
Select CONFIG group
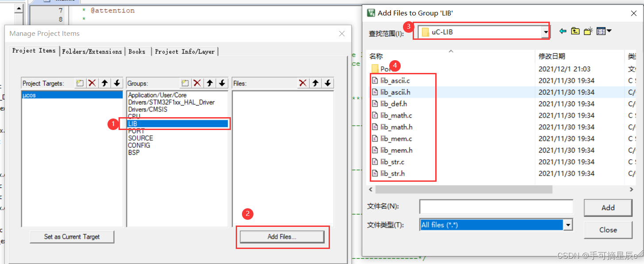point(139,145)
